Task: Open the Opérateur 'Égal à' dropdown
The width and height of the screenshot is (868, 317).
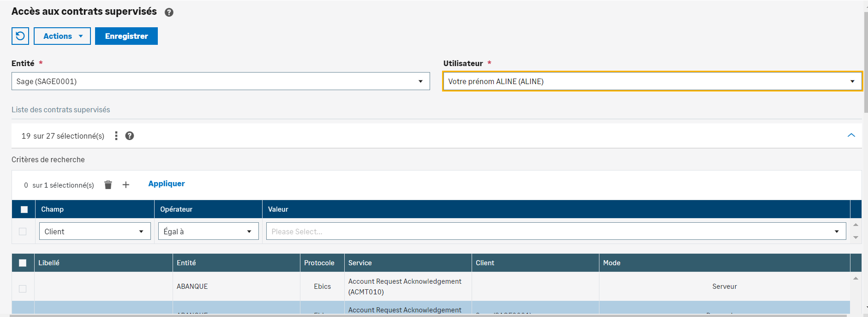Action: tap(208, 232)
